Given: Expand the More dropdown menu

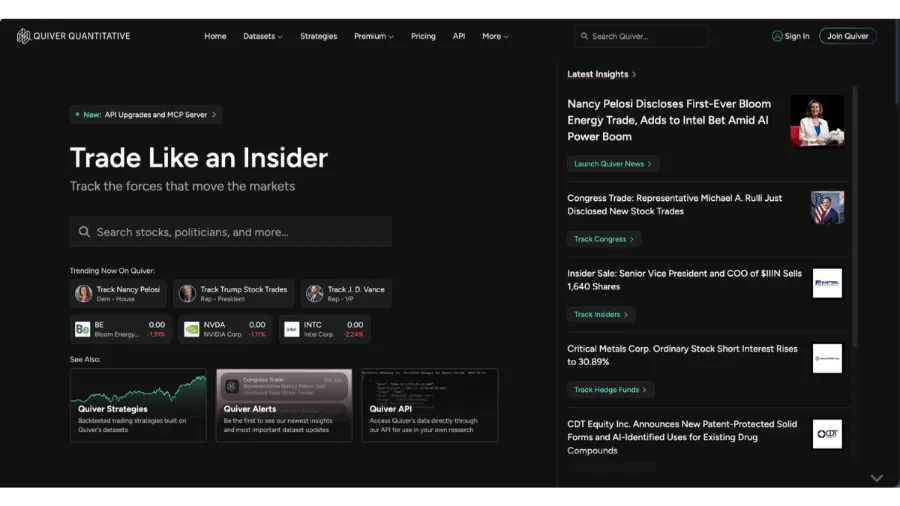Looking at the screenshot, I should pos(495,36).
